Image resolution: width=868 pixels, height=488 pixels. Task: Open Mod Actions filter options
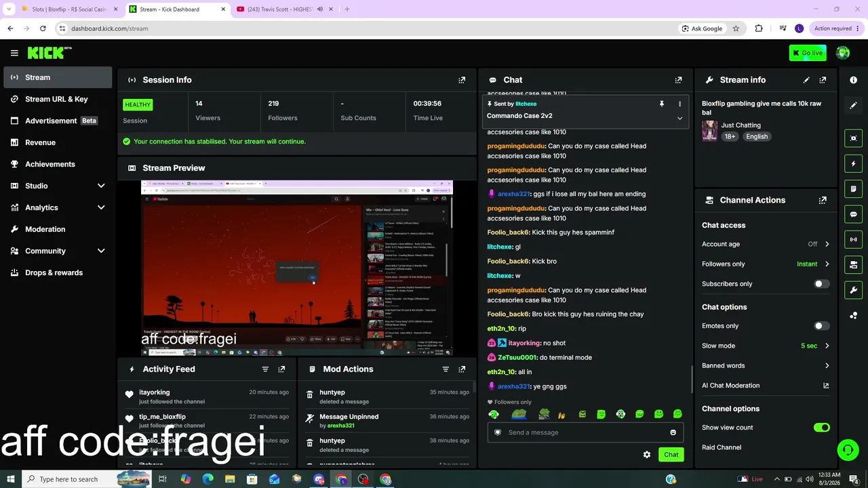pyautogui.click(x=446, y=369)
